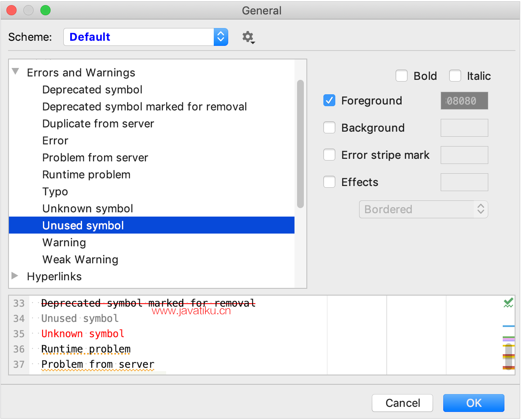Enable the Error stripe mark checkbox

329,155
